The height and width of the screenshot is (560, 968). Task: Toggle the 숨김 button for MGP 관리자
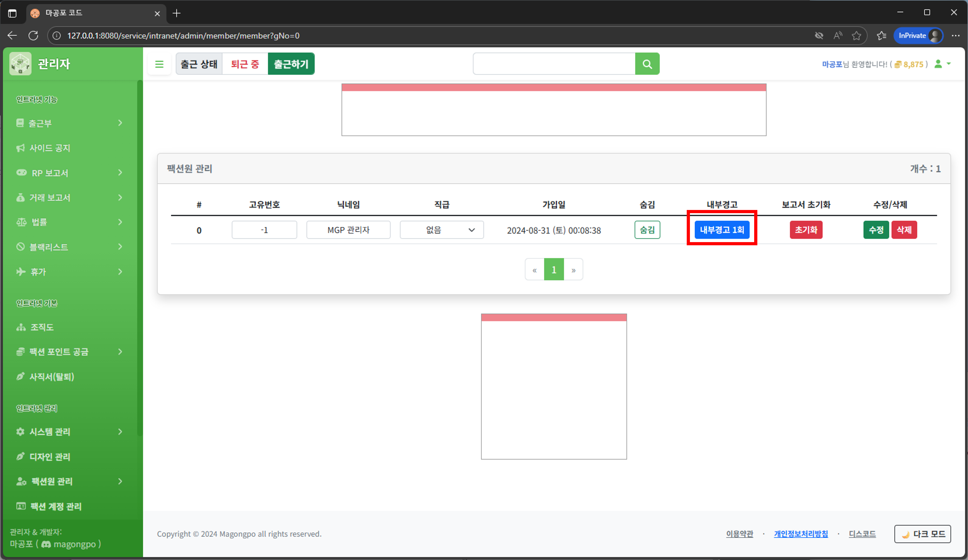point(647,230)
